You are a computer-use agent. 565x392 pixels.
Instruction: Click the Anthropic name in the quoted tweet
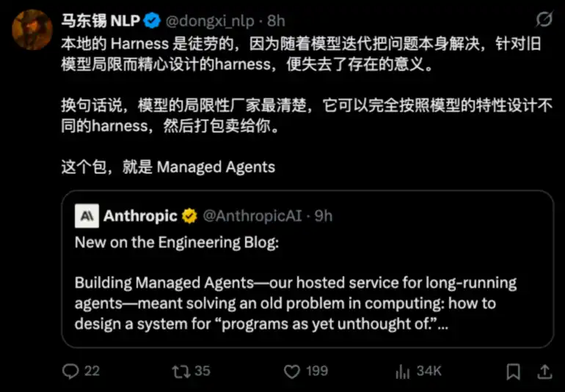pos(140,216)
